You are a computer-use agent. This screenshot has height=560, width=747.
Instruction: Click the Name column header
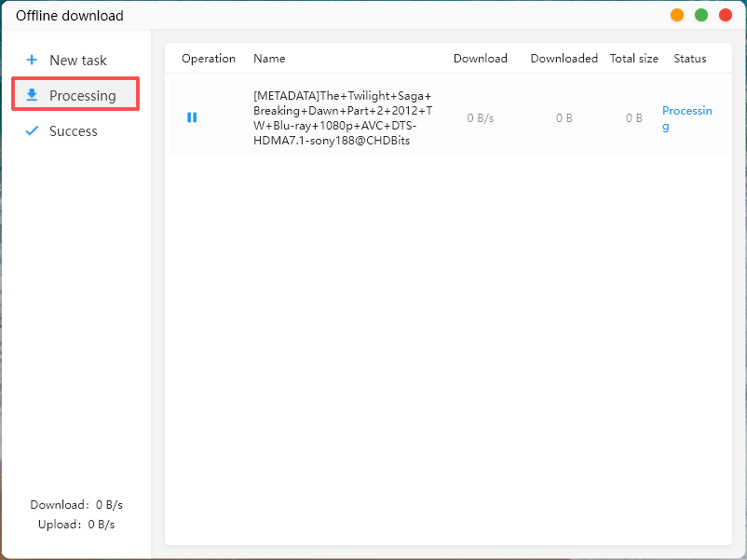tap(269, 58)
